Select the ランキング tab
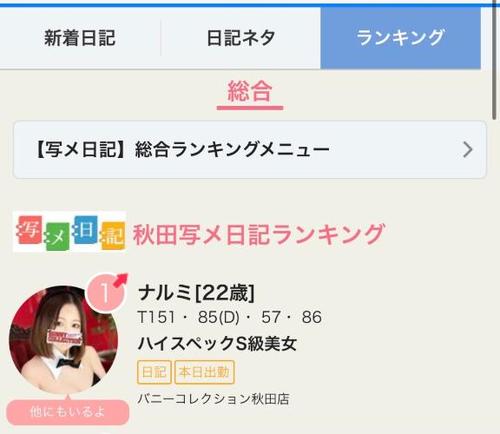Image resolution: width=500 pixels, height=434 pixels. coord(400,37)
